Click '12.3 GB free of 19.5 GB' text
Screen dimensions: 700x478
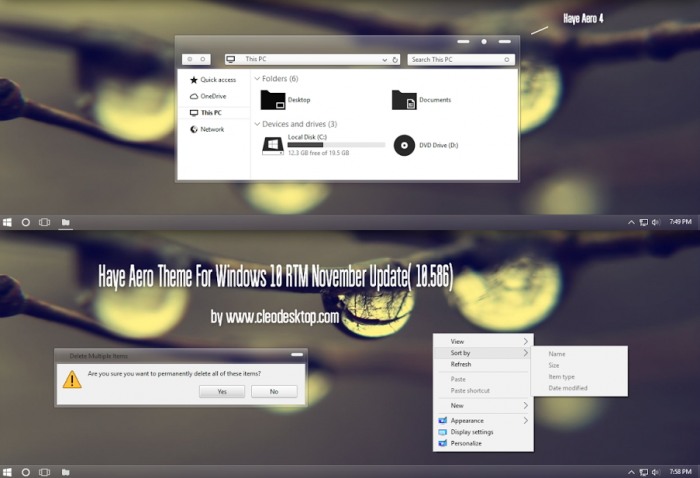pyautogui.click(x=318, y=153)
